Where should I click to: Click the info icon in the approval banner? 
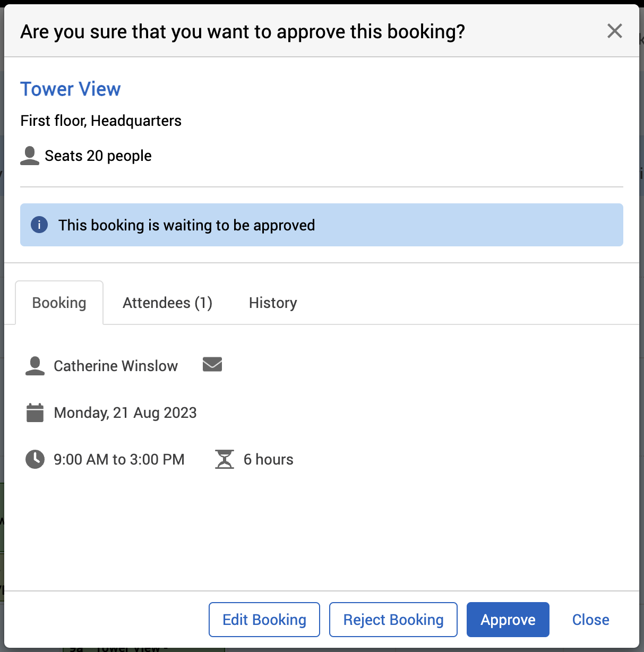point(39,225)
